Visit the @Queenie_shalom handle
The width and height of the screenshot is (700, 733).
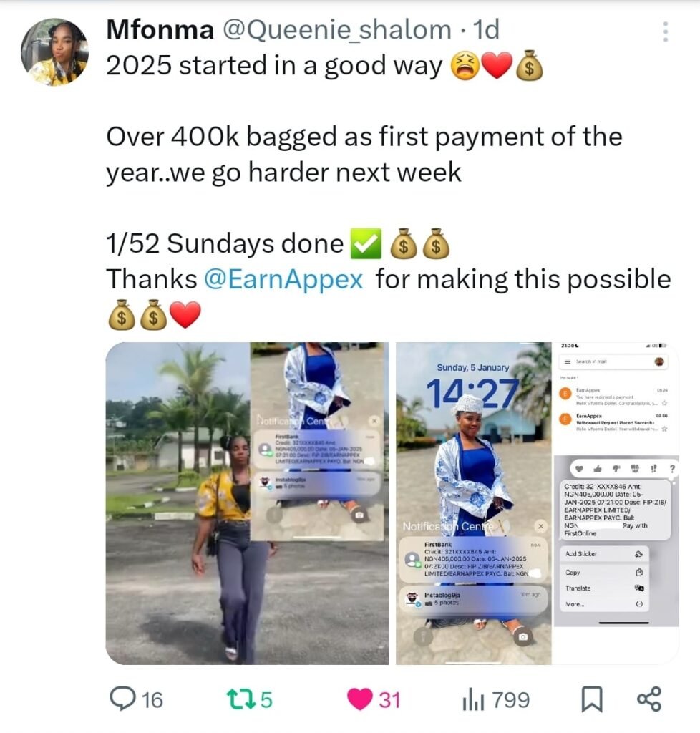337,30
